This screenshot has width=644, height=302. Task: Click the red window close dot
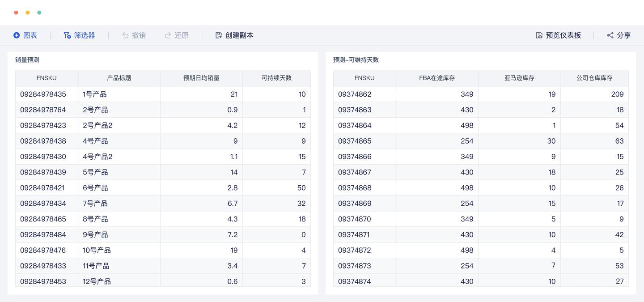16,13
